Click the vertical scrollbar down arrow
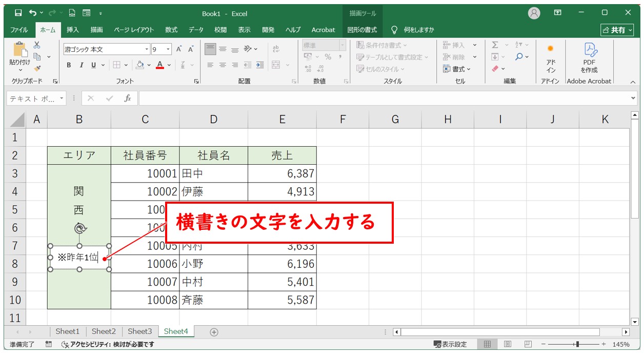The height and width of the screenshot is (354, 644). click(x=635, y=322)
